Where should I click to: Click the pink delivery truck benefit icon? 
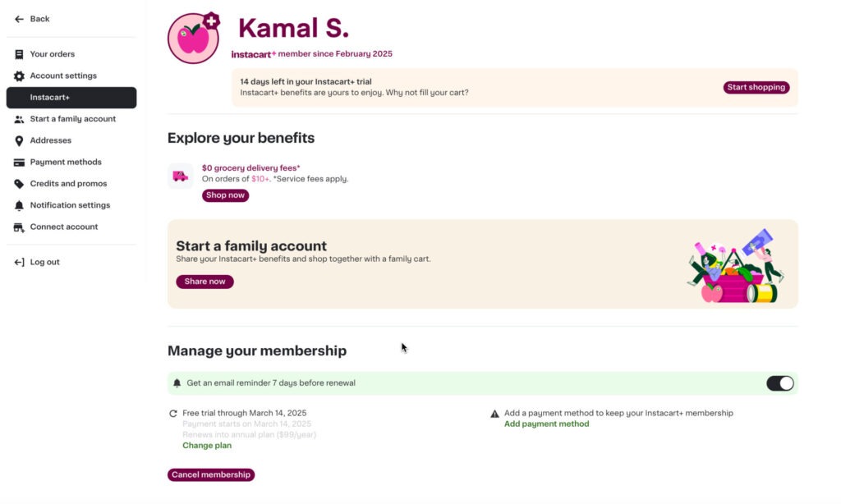pos(180,176)
